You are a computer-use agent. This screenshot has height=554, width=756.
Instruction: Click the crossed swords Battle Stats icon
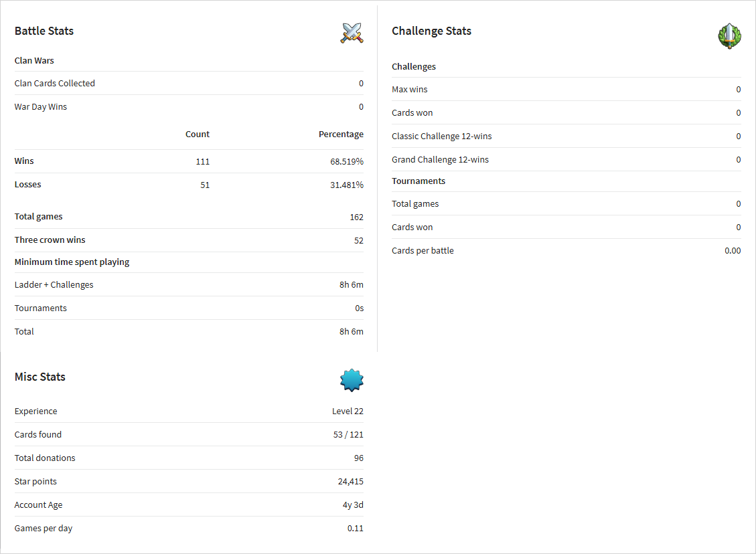(x=352, y=33)
